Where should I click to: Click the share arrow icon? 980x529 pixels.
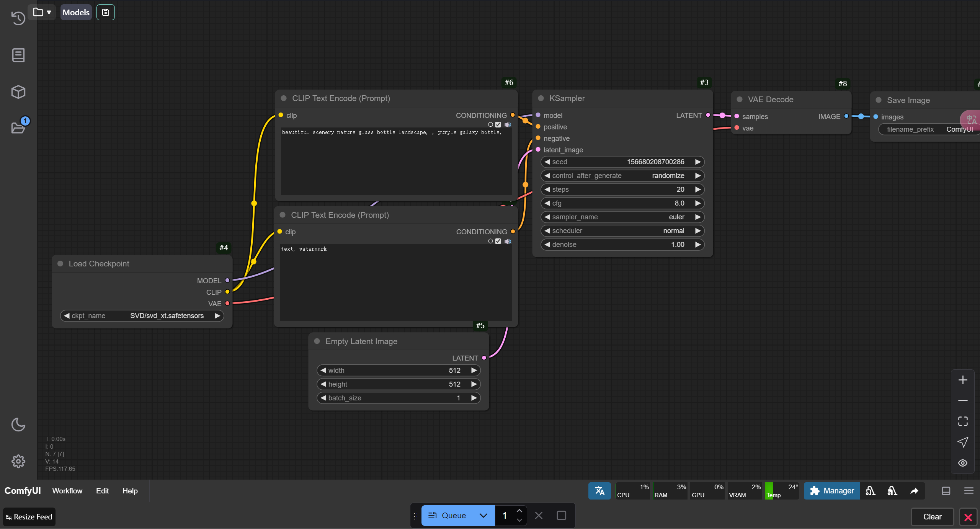pos(914,491)
